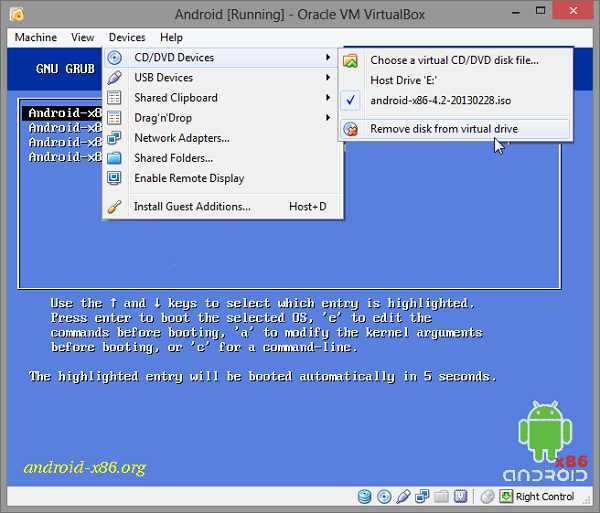
Task: Click the hard disk activity status bar icon
Action: 364,497
